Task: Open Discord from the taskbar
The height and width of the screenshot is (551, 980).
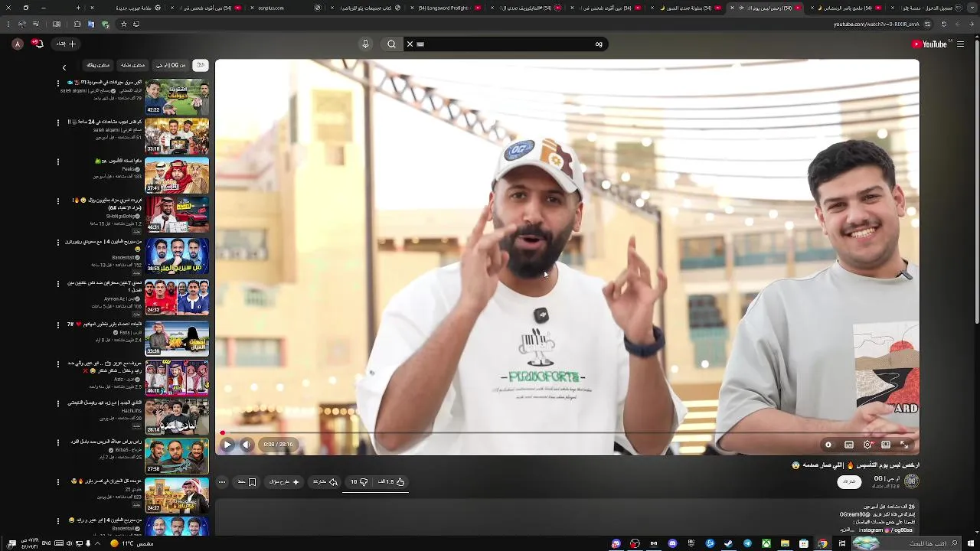Action: point(672,543)
